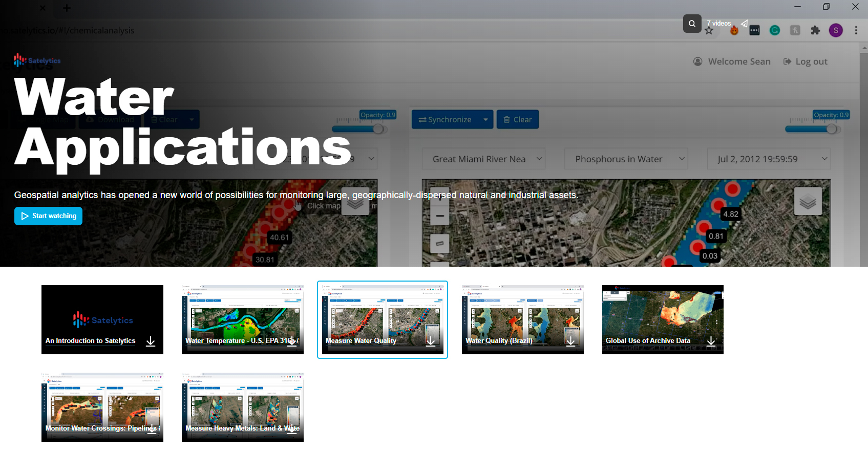Expand the Synchronize dropdown arrow
Viewport: 868px width, 450px height.
click(x=485, y=119)
